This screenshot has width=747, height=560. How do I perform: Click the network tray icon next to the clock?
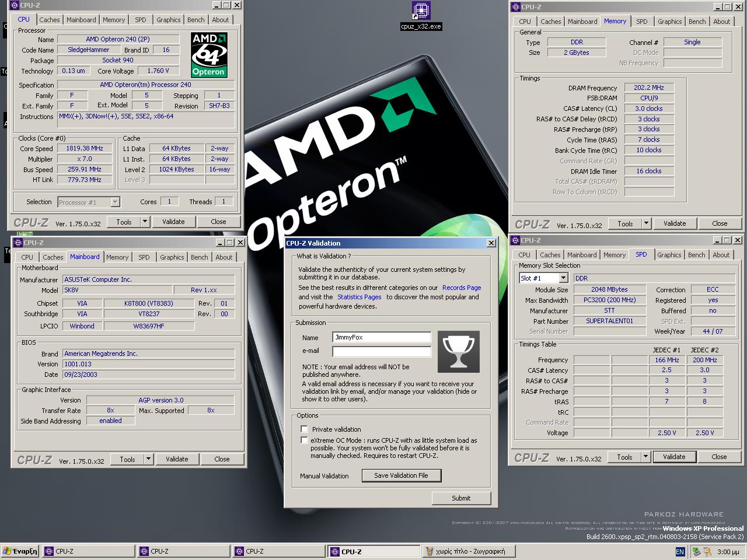[696, 551]
